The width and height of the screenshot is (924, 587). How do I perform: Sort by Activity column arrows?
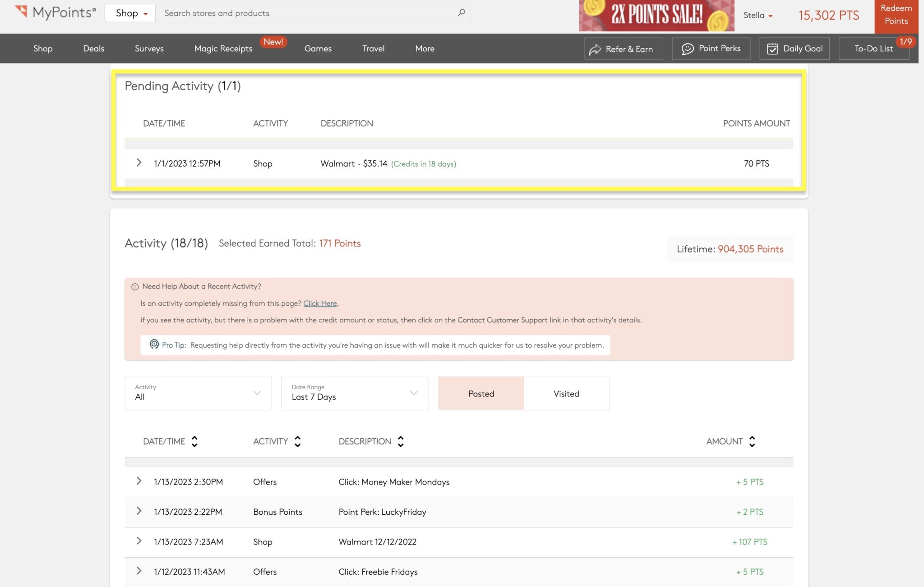pyautogui.click(x=297, y=441)
